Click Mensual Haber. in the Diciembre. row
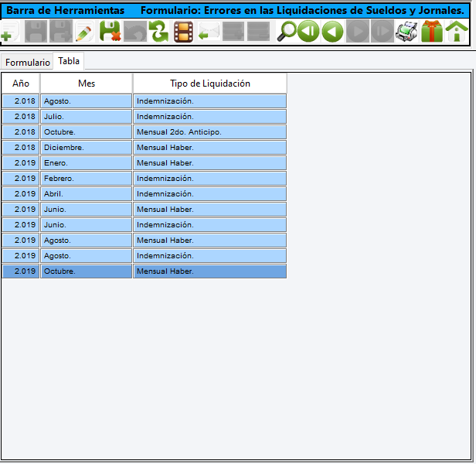 click(210, 148)
